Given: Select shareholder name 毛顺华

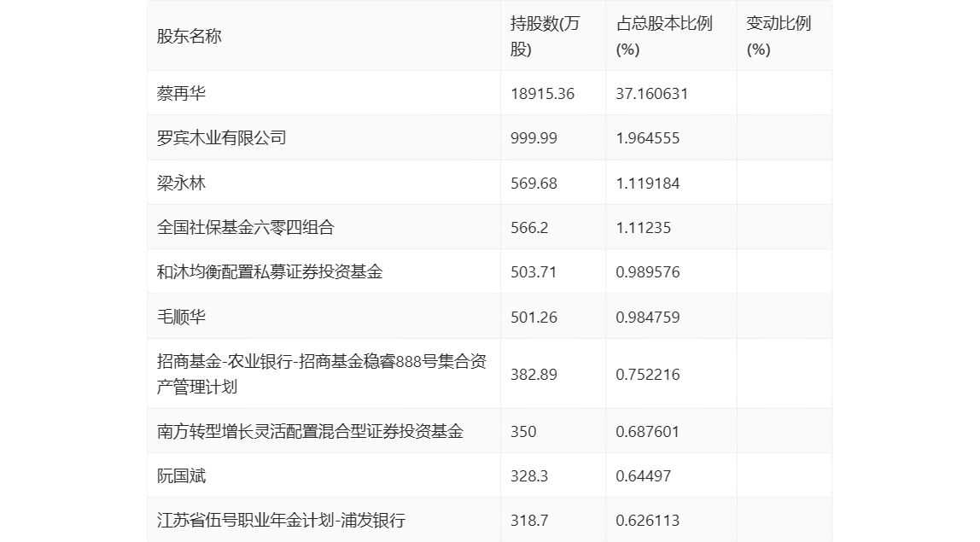Looking at the screenshot, I should (181, 317).
